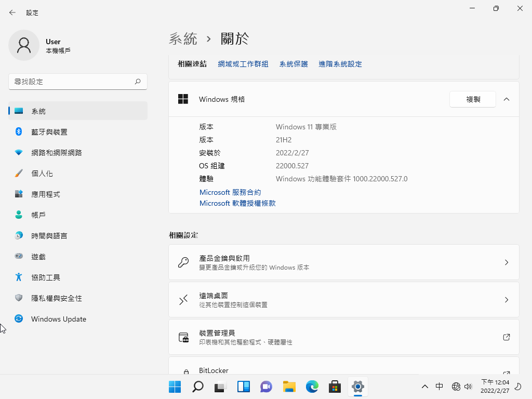
Task: Launch Microsoft Edge from taskbar
Action: (x=312, y=387)
